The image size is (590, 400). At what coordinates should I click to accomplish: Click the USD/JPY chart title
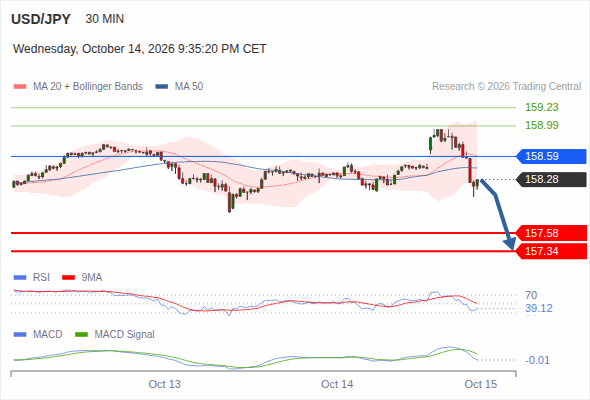[41, 19]
